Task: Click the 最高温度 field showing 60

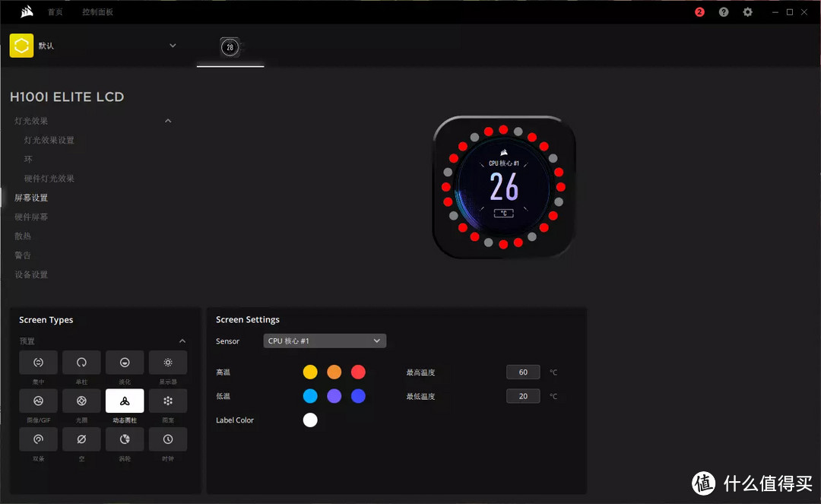Action: (523, 372)
